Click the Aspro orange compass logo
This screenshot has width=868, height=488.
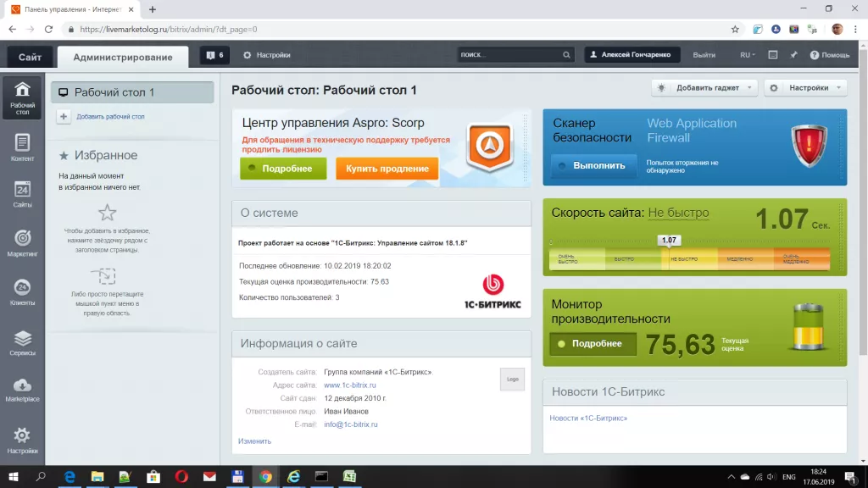point(489,147)
